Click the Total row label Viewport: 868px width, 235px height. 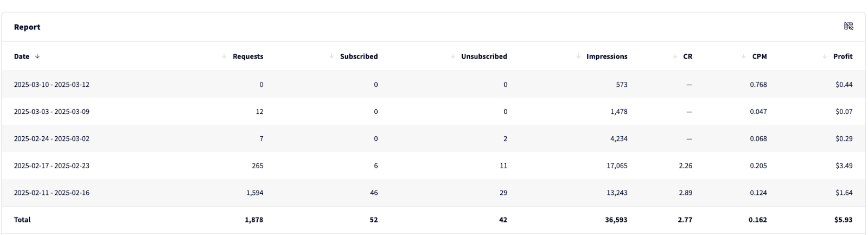click(x=22, y=220)
